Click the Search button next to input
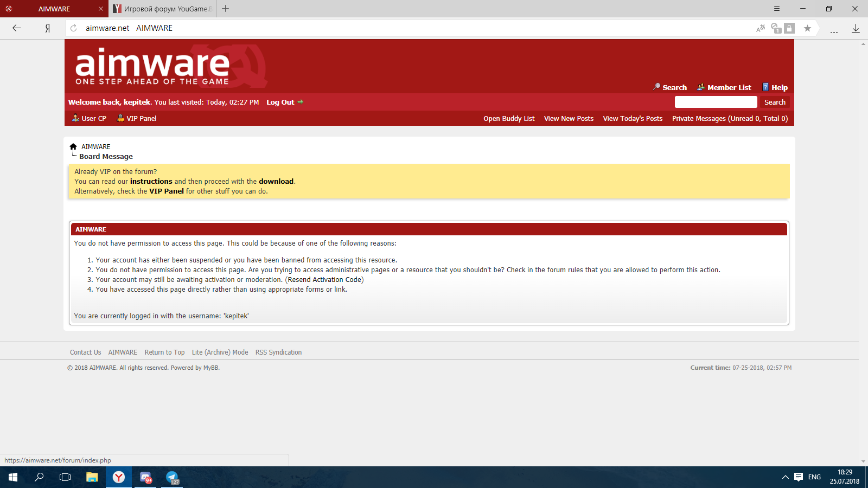 (x=775, y=102)
